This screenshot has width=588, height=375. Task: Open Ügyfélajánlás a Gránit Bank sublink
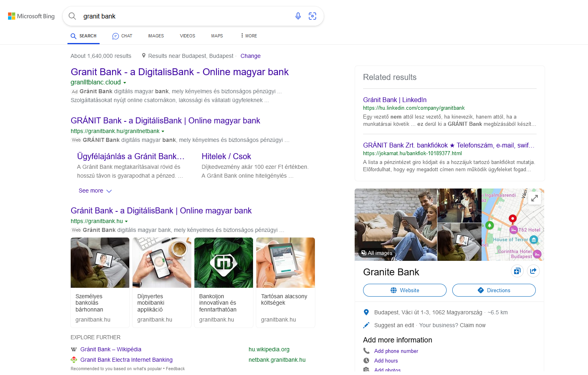tap(131, 156)
